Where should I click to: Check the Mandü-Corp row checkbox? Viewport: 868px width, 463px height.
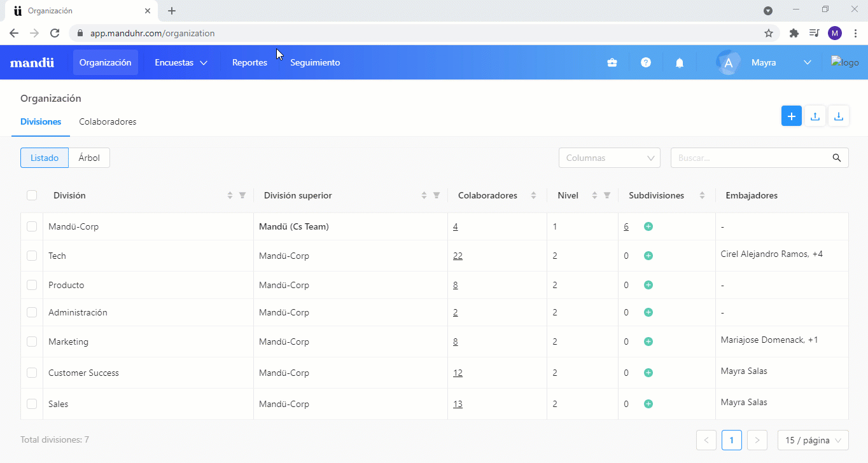pos(32,226)
